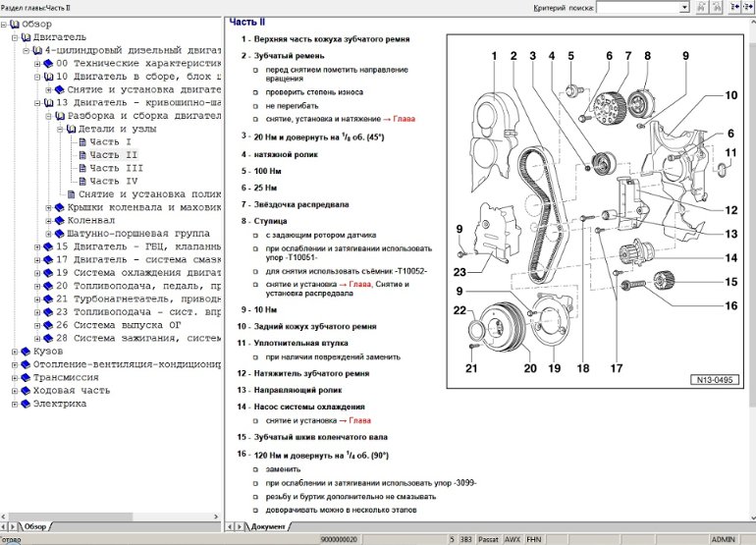Open 23 Топливоподача сист. впрыска entry
Image resolution: width=756 pixels, height=545 pixels.
pos(138,312)
